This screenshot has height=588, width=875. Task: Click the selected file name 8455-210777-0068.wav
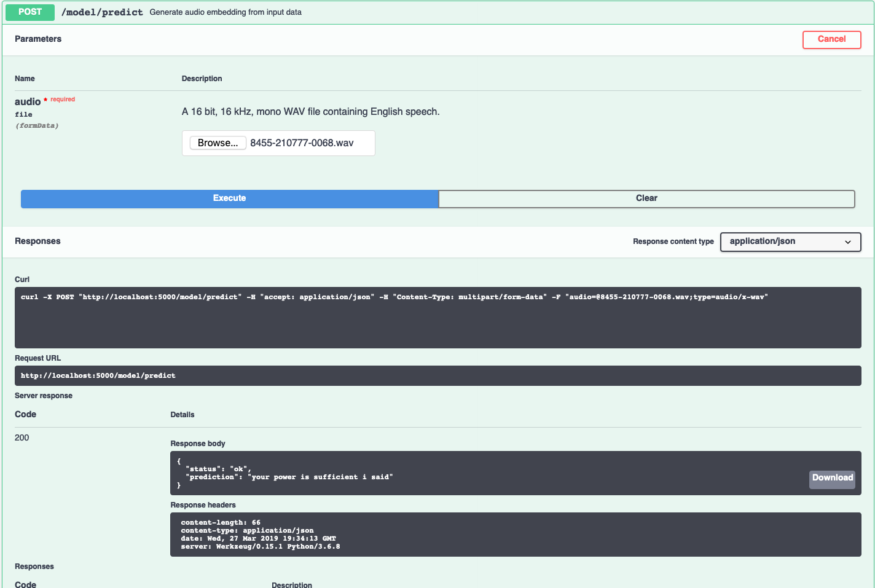302,143
